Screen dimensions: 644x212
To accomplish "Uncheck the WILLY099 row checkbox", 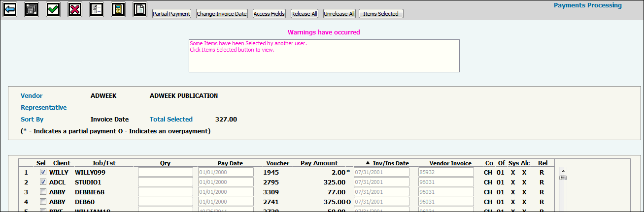I will (43, 172).
